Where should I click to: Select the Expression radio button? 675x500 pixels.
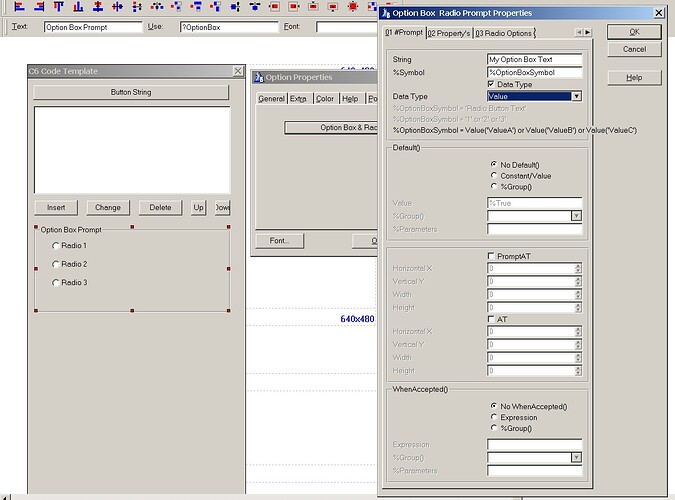click(x=494, y=417)
